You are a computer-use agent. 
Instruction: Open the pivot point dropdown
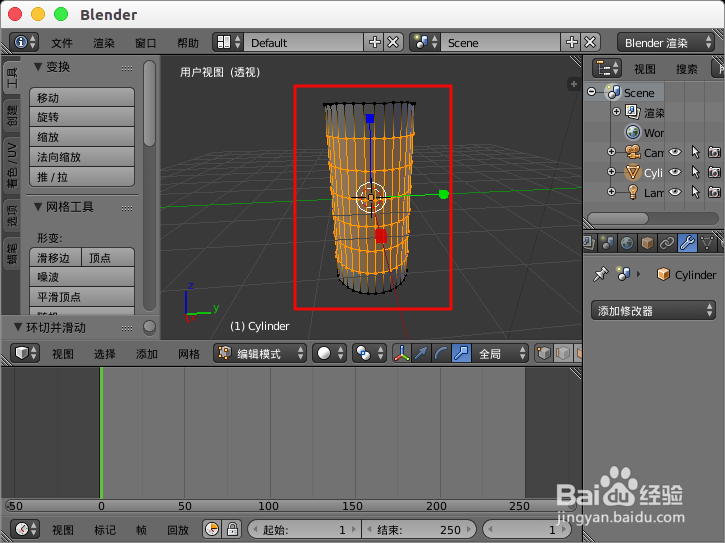tap(369, 353)
